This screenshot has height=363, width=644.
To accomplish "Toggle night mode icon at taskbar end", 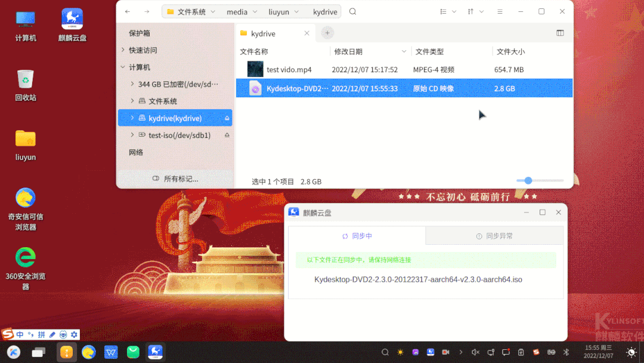I will [631, 352].
